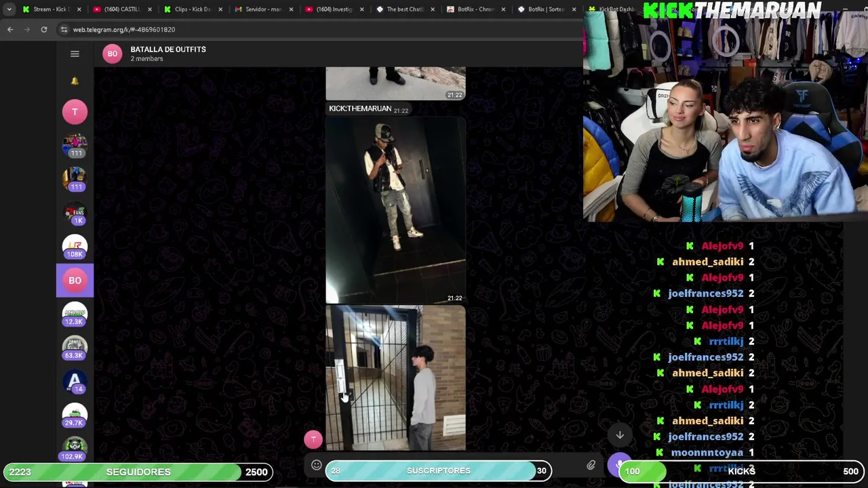Image resolution: width=868 pixels, height=488 pixels.
Task: Click the address bar URL web.telegram.org
Action: pyautogui.click(x=124, y=30)
